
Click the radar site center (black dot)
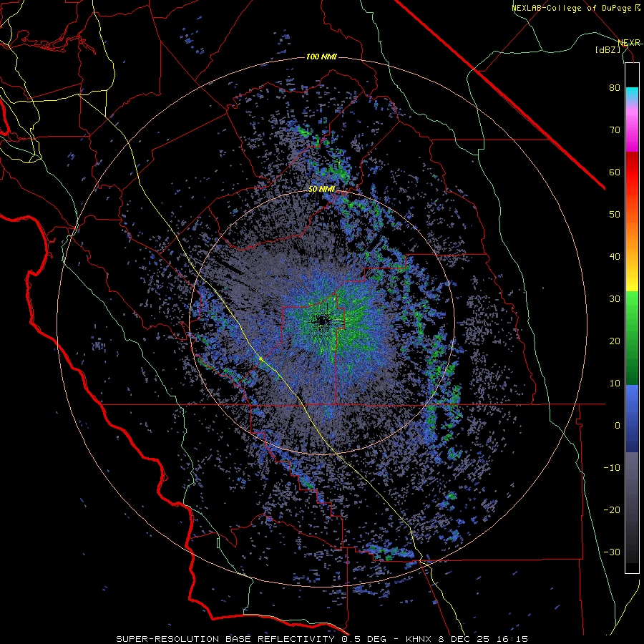[x=323, y=321]
